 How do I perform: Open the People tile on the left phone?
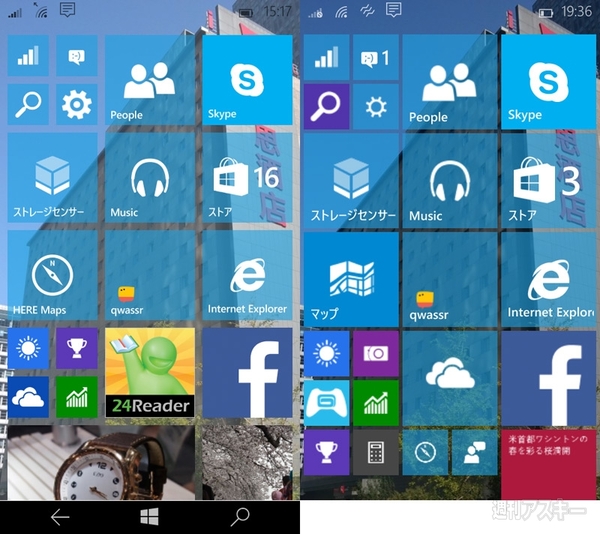pos(150,80)
